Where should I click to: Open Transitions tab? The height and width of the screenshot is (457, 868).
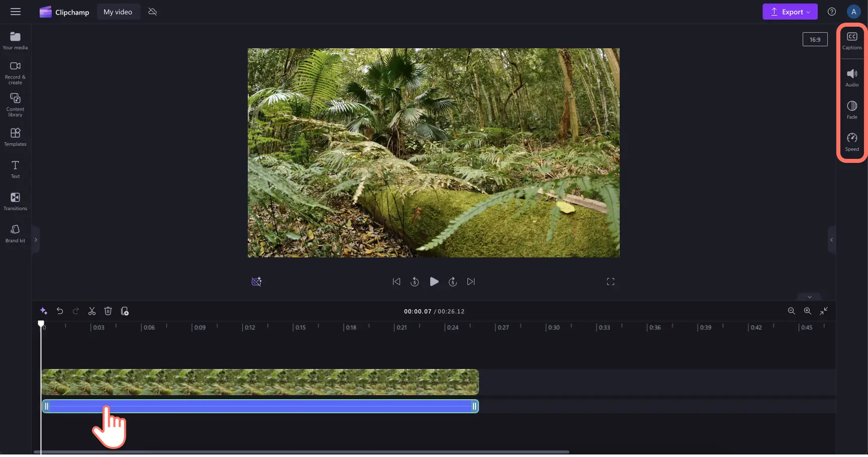[16, 202]
